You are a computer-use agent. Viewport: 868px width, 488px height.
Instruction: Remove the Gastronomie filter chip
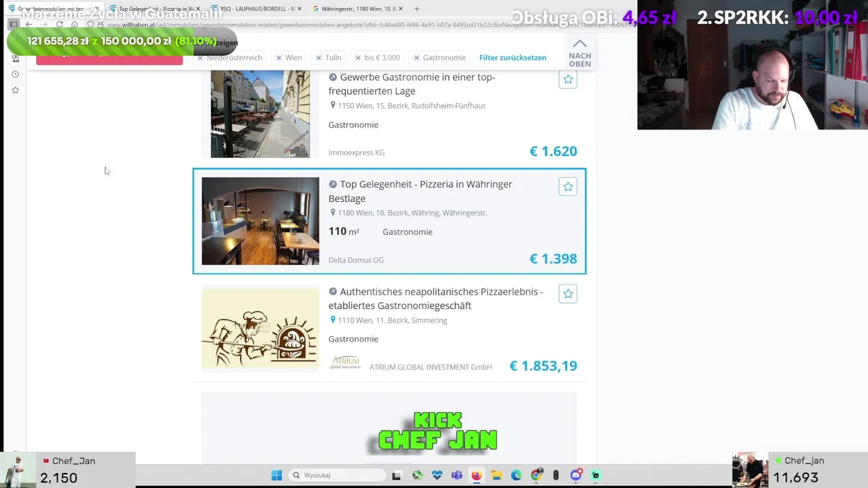click(416, 58)
